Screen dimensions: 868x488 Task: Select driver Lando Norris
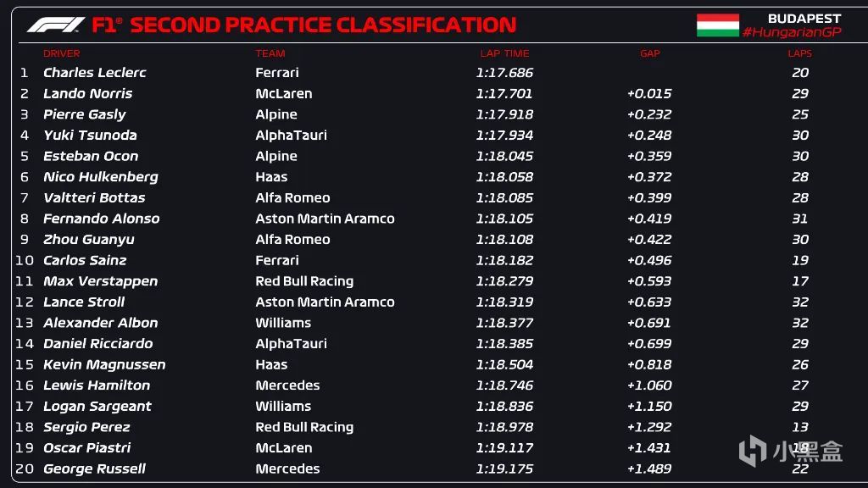coord(88,93)
